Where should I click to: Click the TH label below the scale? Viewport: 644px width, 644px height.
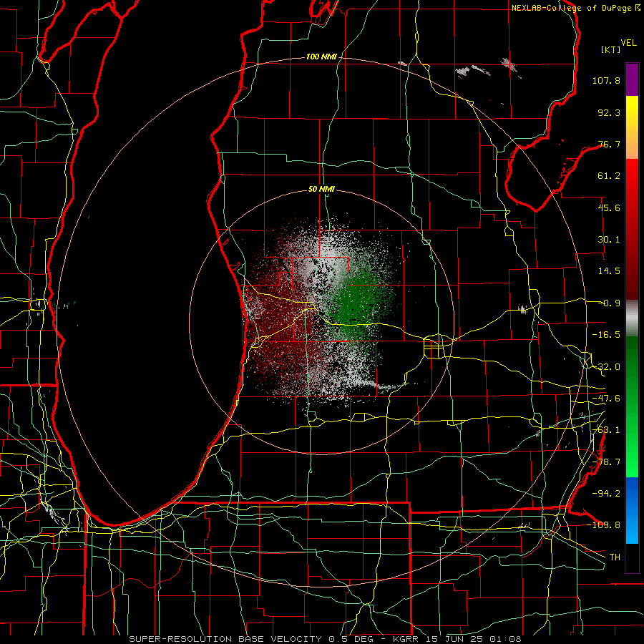[x=615, y=557]
